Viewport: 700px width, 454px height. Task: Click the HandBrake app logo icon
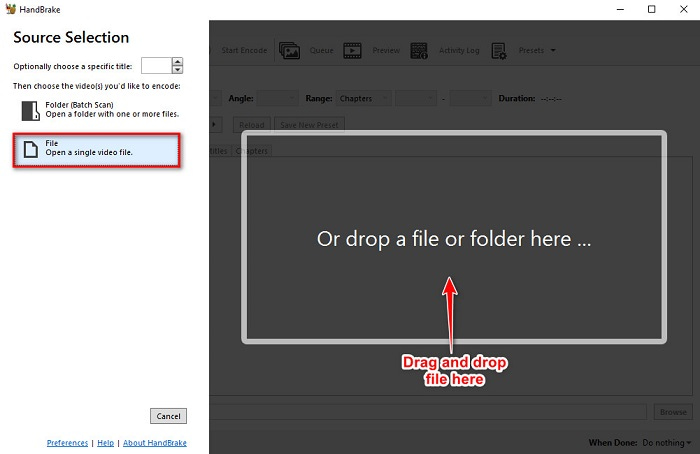11,9
